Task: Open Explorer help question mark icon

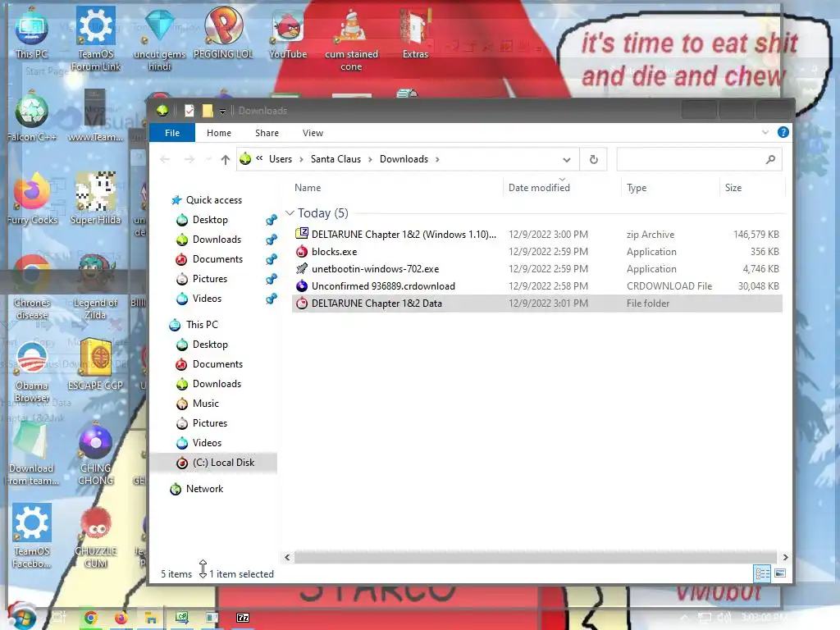Action: pyautogui.click(x=783, y=132)
